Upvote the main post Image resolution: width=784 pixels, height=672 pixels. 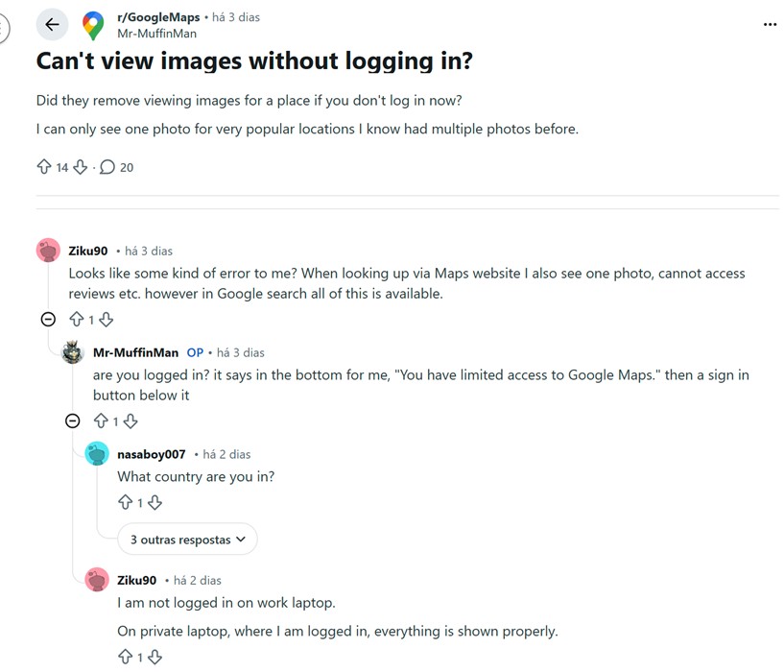[43, 167]
